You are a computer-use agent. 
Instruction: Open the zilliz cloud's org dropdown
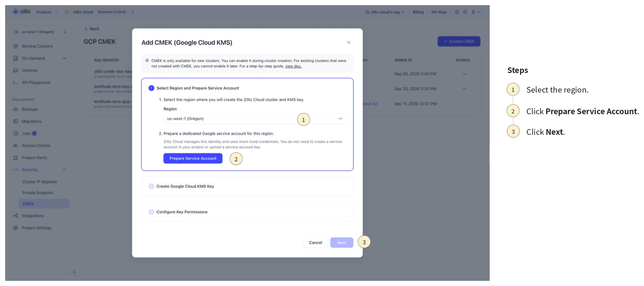pyautogui.click(x=385, y=12)
